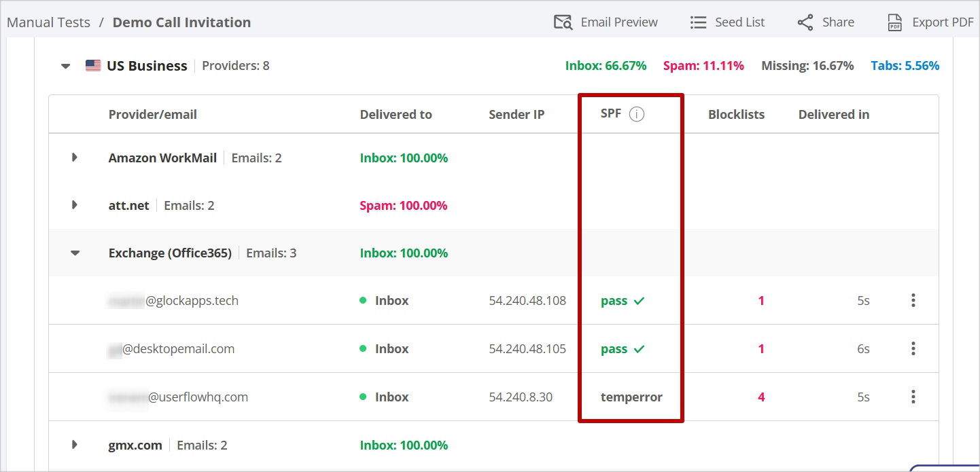Click the Tabs: 5.56% statistic

[905, 66]
